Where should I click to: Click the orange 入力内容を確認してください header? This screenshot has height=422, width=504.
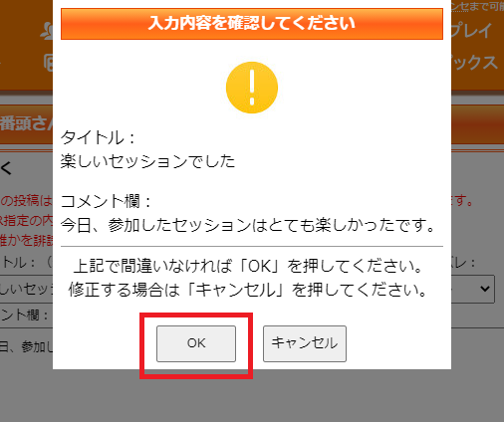click(x=252, y=24)
